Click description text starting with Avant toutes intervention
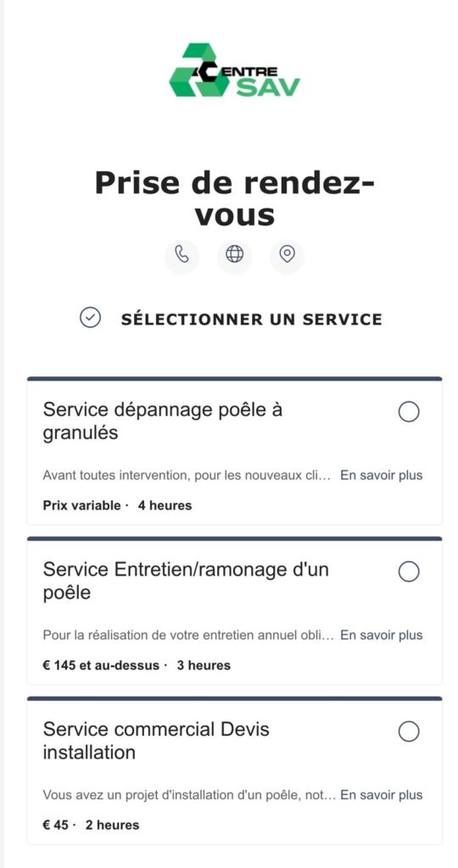This screenshot has width=458, height=868. click(187, 476)
